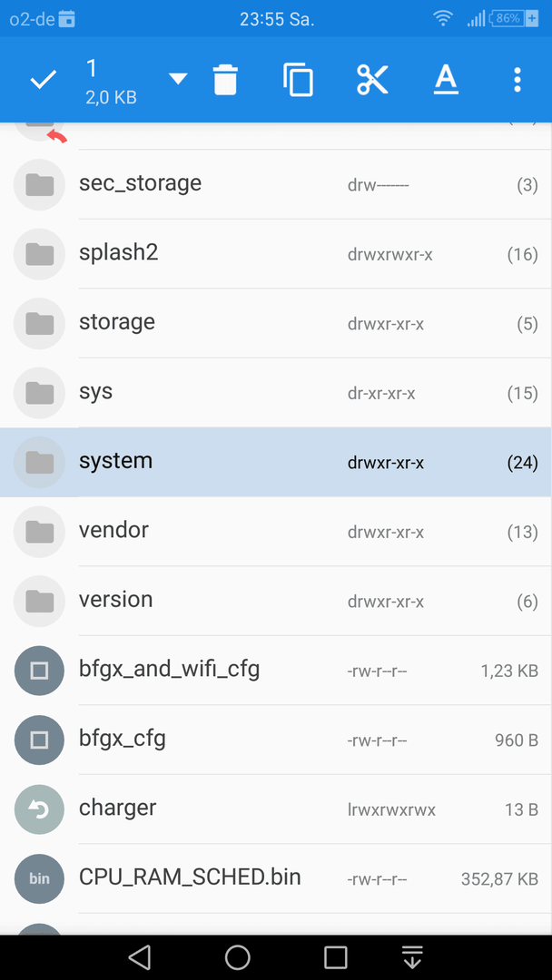Open the storage folder
This screenshot has width=552, height=980.
coord(276,323)
